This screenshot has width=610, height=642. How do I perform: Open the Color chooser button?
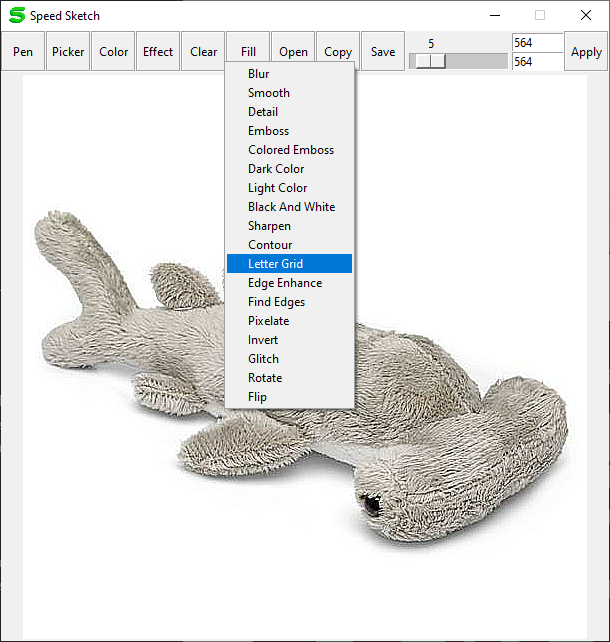(x=113, y=52)
